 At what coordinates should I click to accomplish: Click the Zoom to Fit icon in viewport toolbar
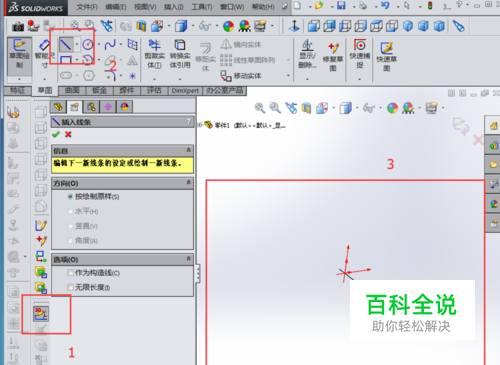259,108
